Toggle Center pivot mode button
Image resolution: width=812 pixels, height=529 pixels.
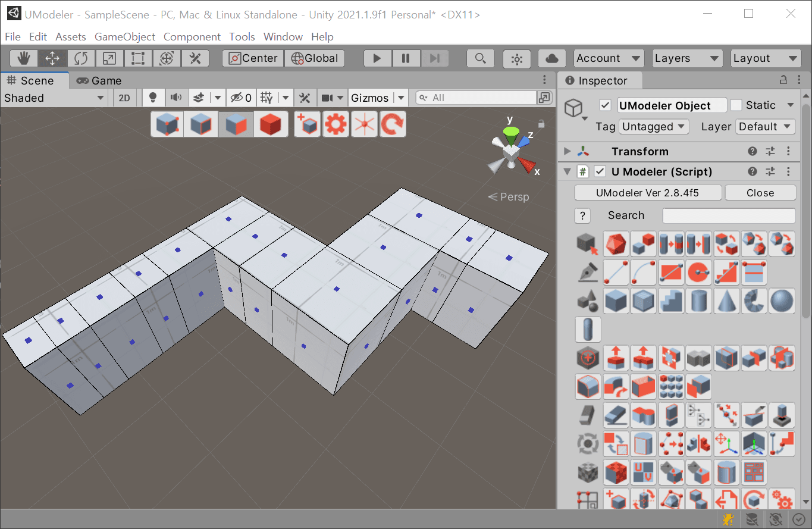click(x=253, y=58)
